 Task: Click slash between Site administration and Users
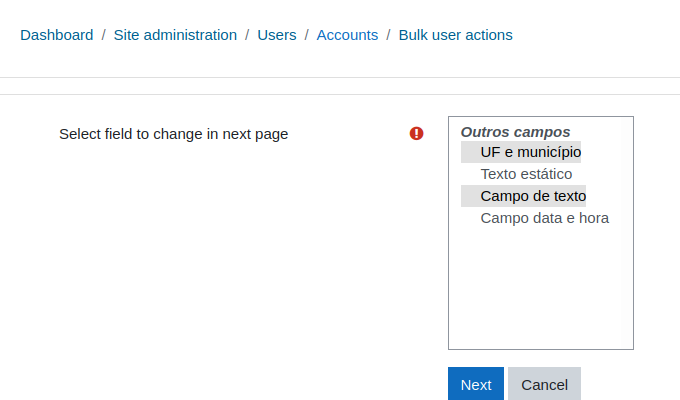247,35
